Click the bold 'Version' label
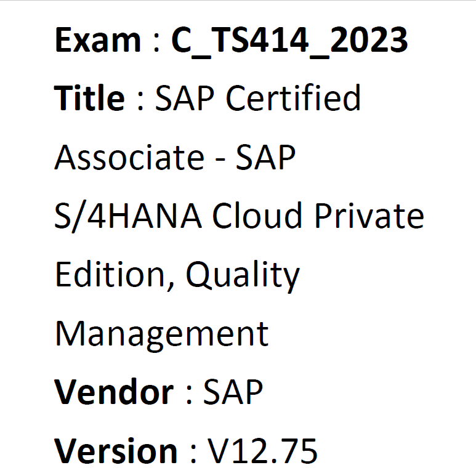 116,451
